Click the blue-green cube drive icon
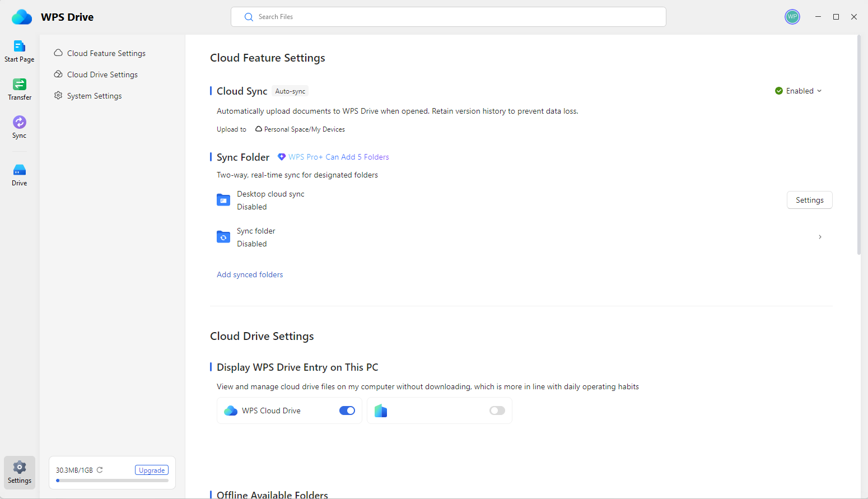 coord(381,411)
